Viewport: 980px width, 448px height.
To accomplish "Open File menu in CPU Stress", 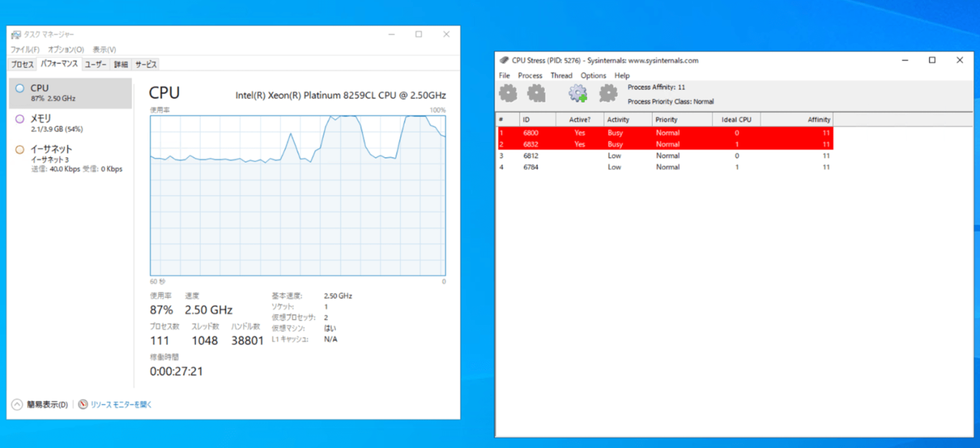I will click(504, 75).
